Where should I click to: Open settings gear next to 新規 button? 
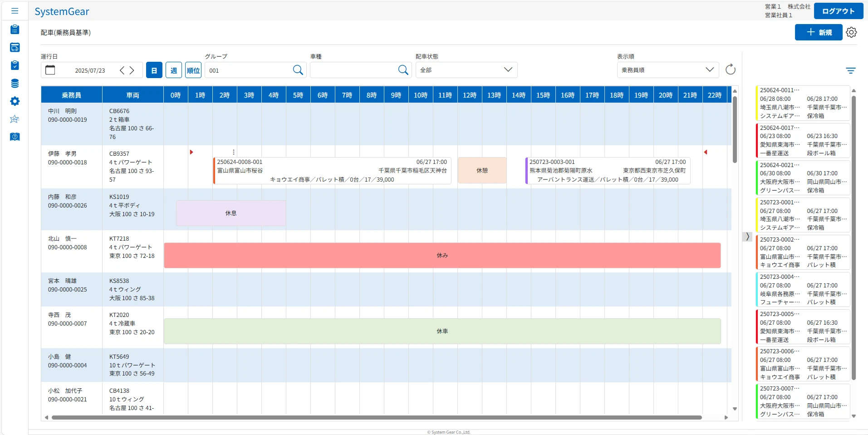pyautogui.click(x=851, y=32)
